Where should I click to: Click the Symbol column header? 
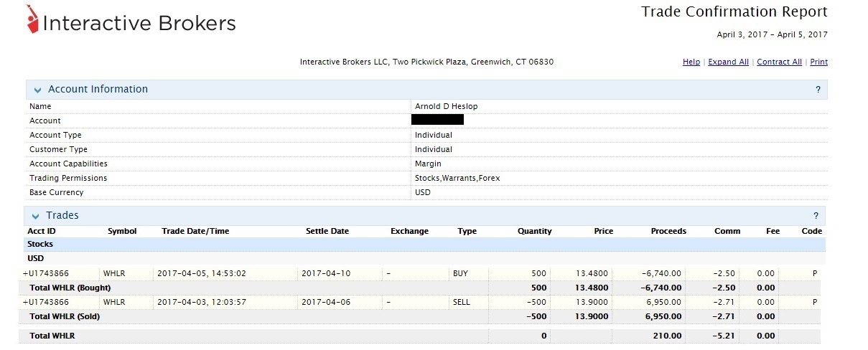[122, 231]
